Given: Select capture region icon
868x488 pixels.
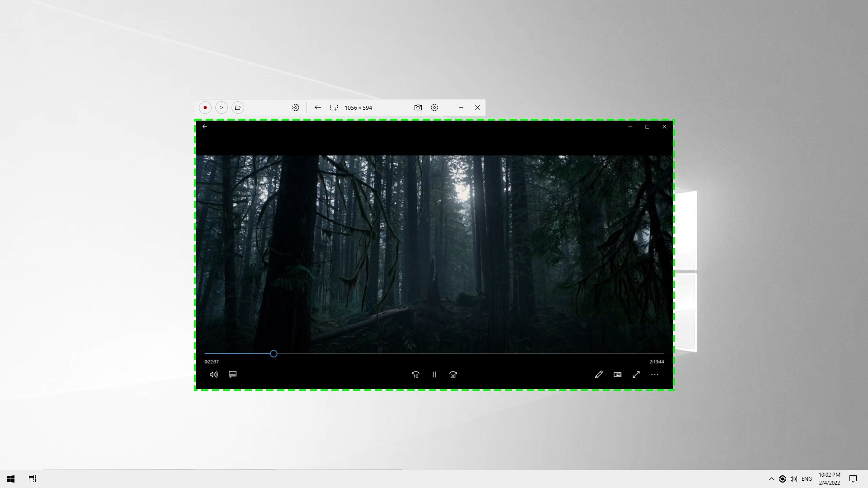Looking at the screenshot, I should click(334, 108).
